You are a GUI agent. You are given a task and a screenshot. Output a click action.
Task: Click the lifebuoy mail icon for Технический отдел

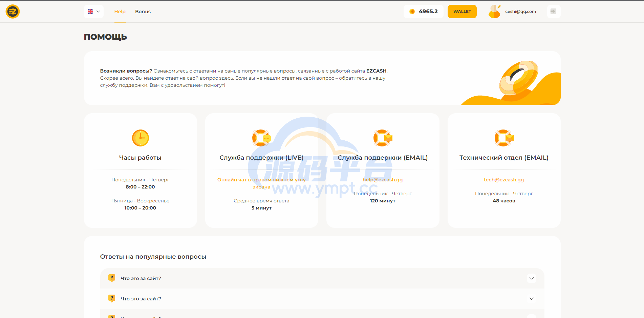point(504,138)
